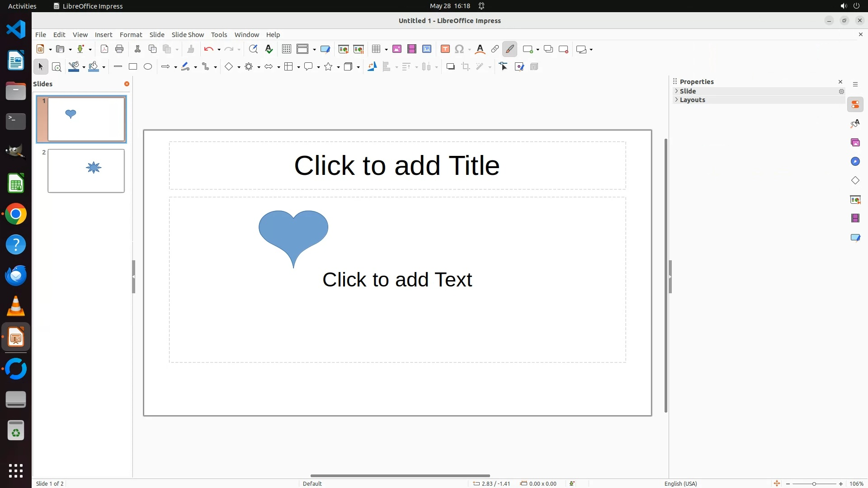Screen dimensions: 868x488
Task: Click the Activities button in top bar
Action: [22, 6]
